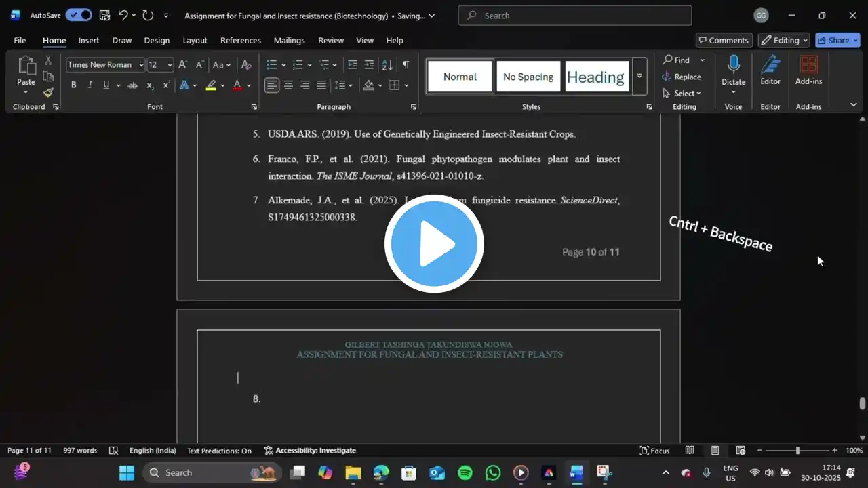Align the text to the left

(272, 85)
